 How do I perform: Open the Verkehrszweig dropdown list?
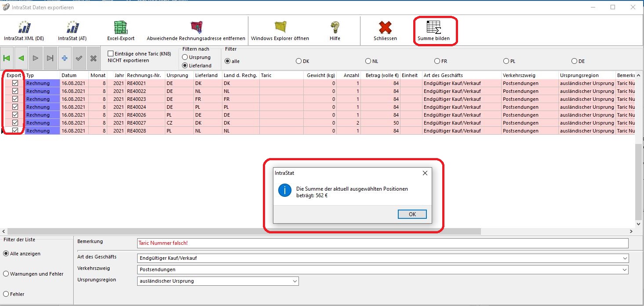[625, 269]
